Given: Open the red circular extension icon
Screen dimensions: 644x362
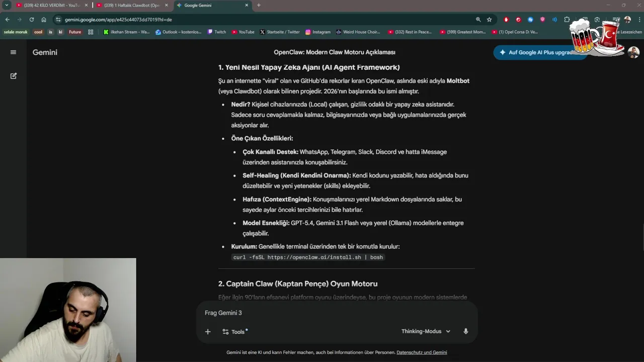Looking at the screenshot, I should 518,20.
